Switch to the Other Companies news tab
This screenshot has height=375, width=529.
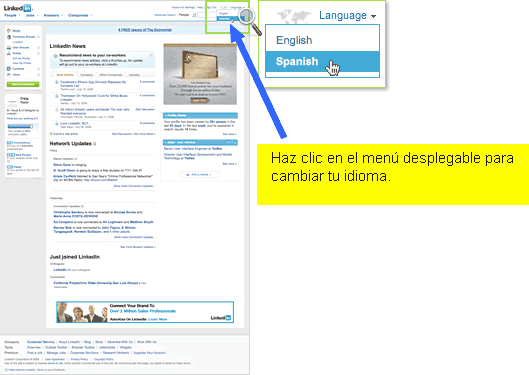(x=111, y=75)
